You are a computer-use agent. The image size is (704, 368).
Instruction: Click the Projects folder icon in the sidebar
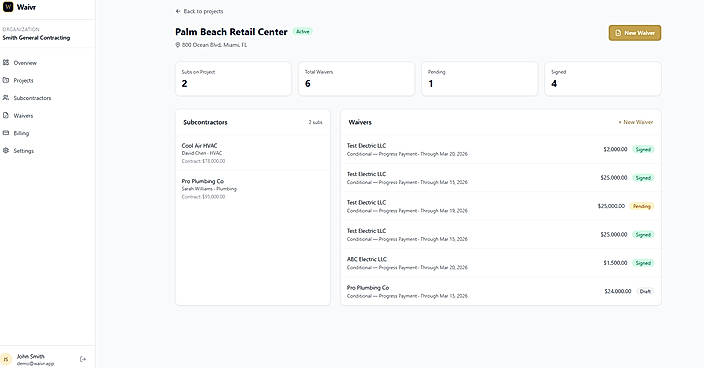point(6,80)
